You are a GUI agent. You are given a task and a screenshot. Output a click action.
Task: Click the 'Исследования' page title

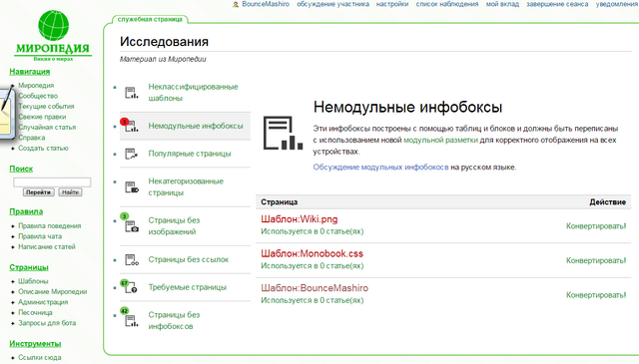pos(164,42)
